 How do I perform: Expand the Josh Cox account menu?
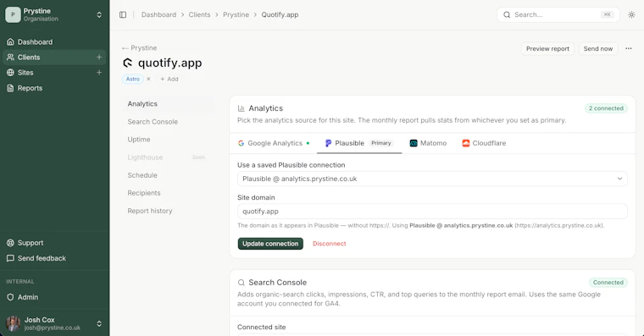99,323
